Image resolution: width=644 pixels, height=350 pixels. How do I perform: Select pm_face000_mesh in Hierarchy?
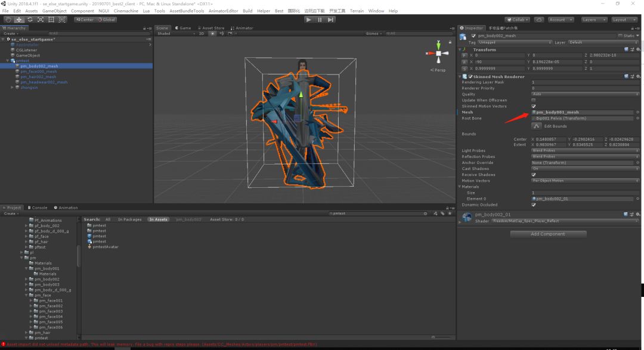pyautogui.click(x=38, y=72)
